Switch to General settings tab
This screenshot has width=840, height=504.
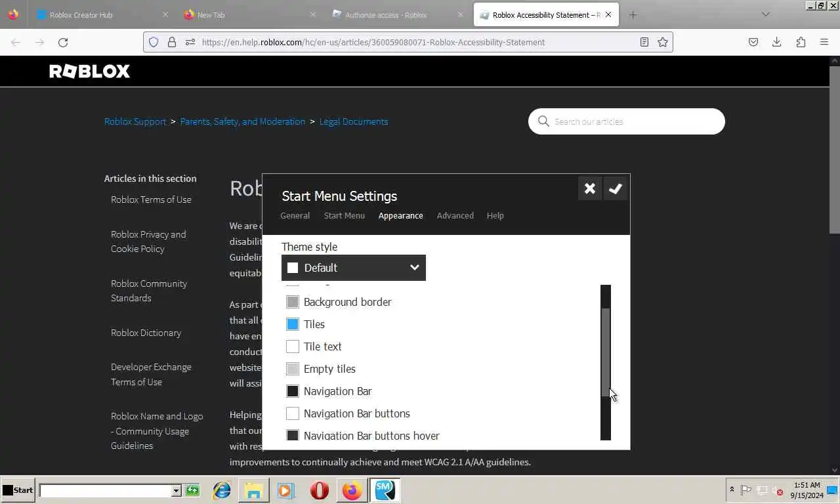coord(295,215)
